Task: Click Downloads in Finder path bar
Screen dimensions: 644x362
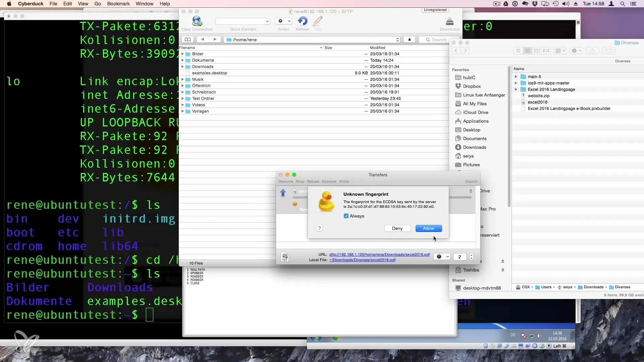Action: point(590,287)
